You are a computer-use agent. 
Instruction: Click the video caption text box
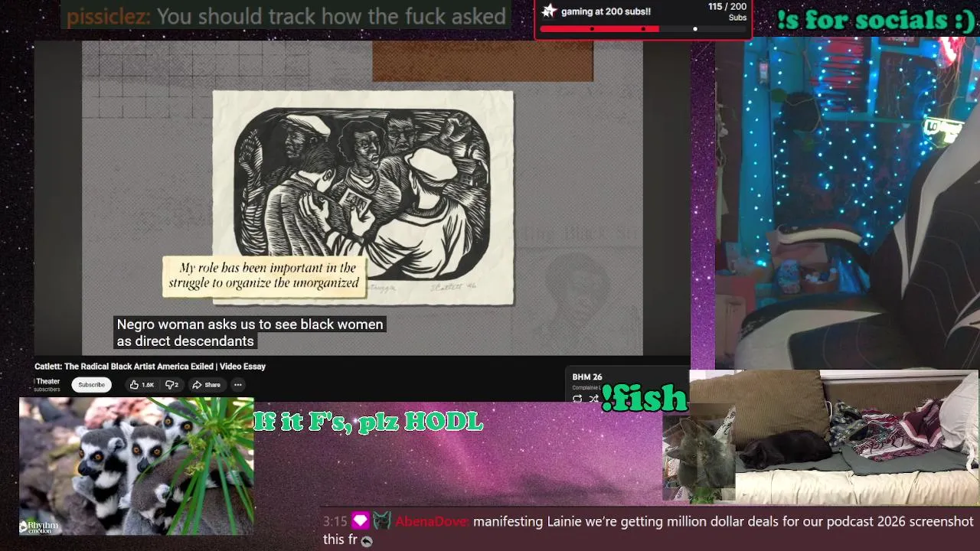tap(250, 333)
